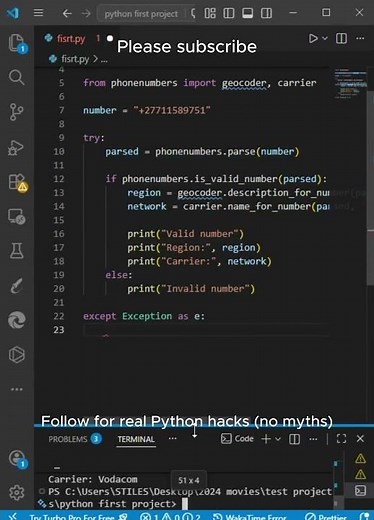This screenshot has width=374, height=520.
Task: Open the Remote Explorer view
Action: [x=17, y=217]
